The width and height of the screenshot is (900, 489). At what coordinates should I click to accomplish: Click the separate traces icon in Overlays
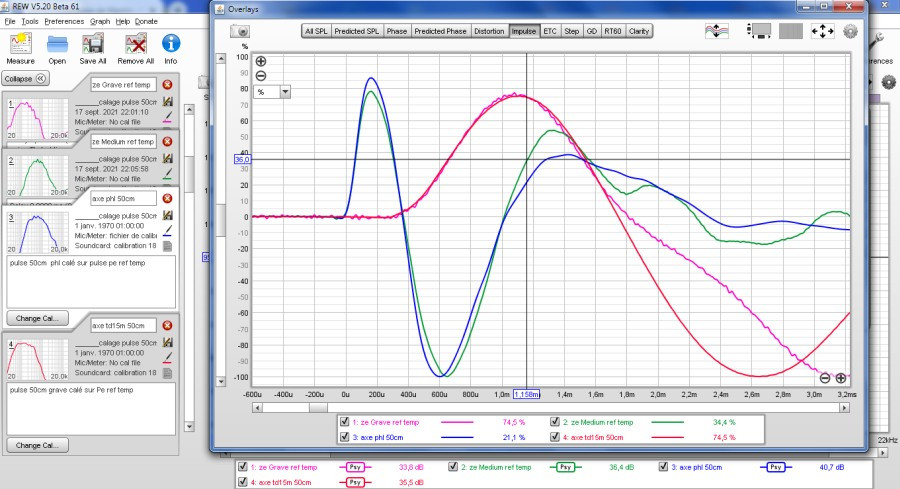pyautogui.click(x=717, y=31)
